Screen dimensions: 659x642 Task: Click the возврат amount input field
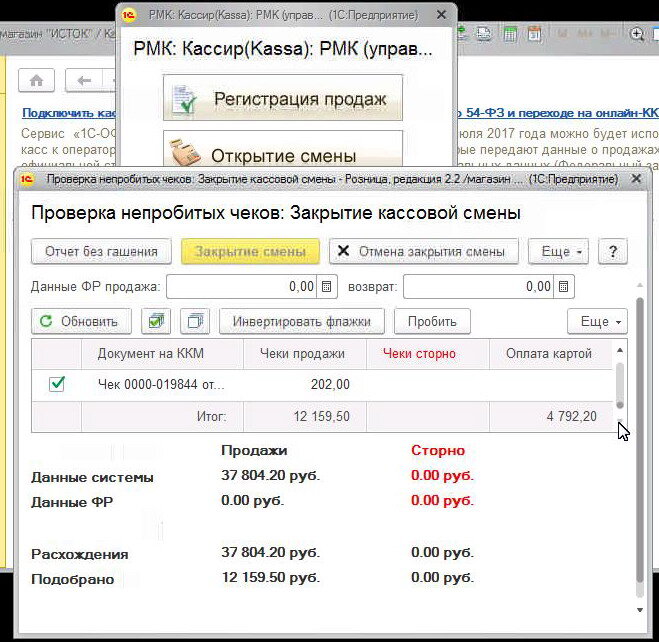point(479,287)
